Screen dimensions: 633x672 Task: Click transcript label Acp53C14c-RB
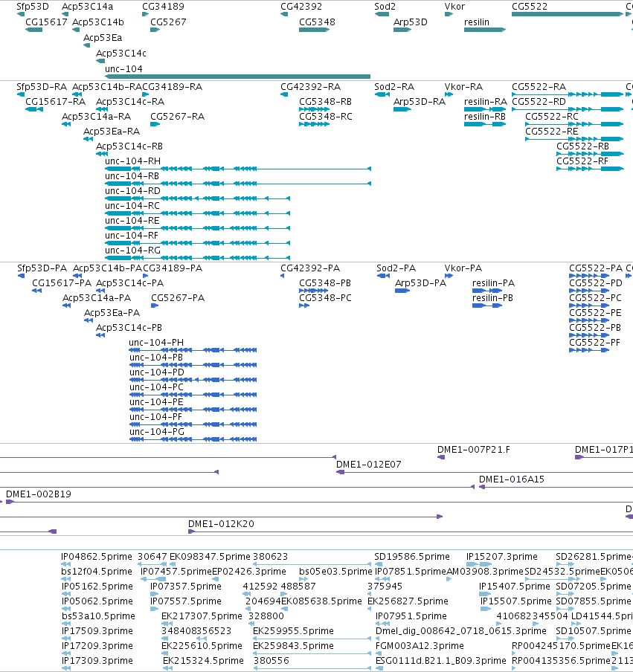129,146
